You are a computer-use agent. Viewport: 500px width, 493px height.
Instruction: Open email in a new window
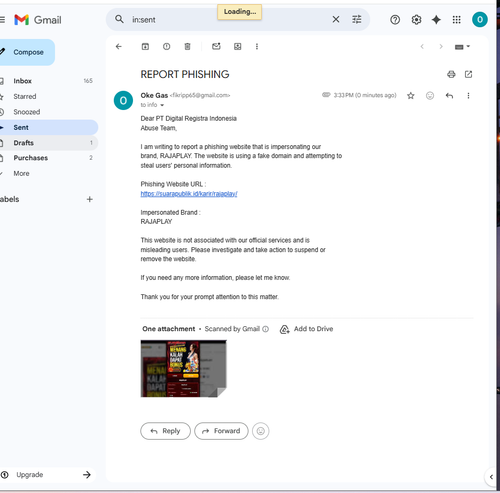click(468, 74)
